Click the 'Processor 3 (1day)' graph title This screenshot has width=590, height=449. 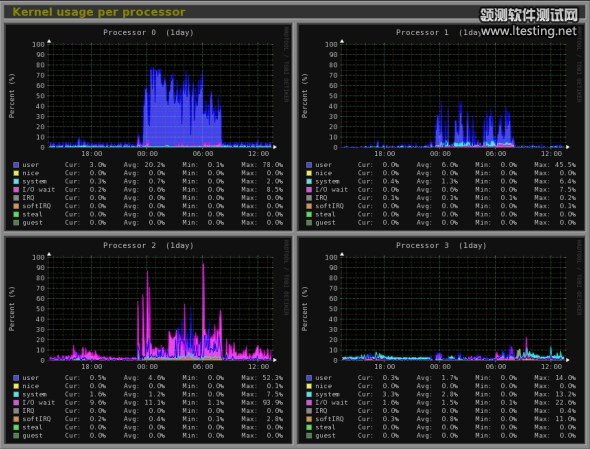441,245
